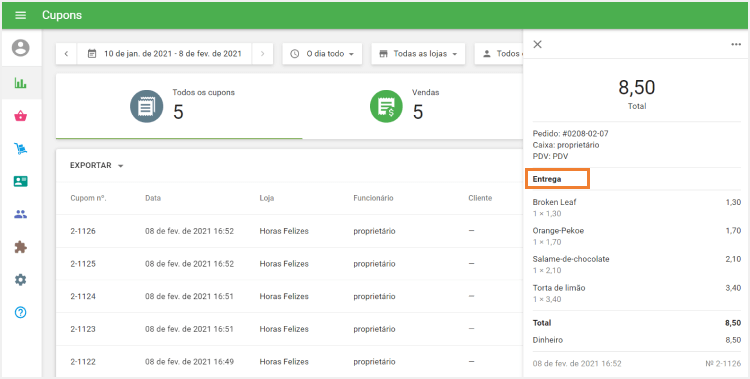This screenshot has height=379, width=750.
Task: Click the 'Cliente' column header
Action: (x=480, y=198)
